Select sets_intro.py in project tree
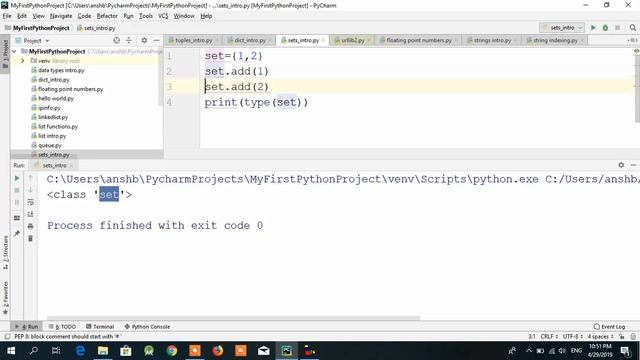The height and width of the screenshot is (360, 640). [50, 155]
